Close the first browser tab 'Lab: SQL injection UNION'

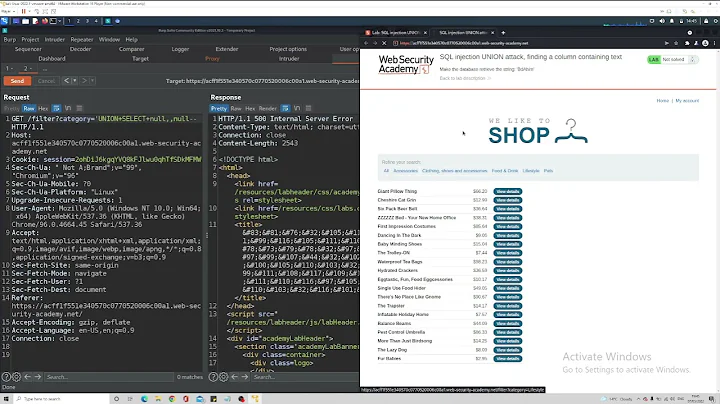click(425, 33)
